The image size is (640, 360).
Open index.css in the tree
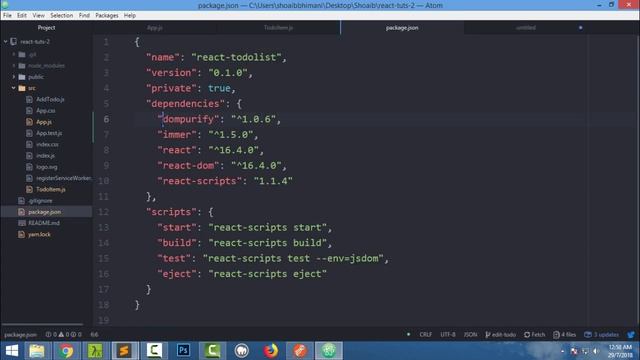[47, 144]
